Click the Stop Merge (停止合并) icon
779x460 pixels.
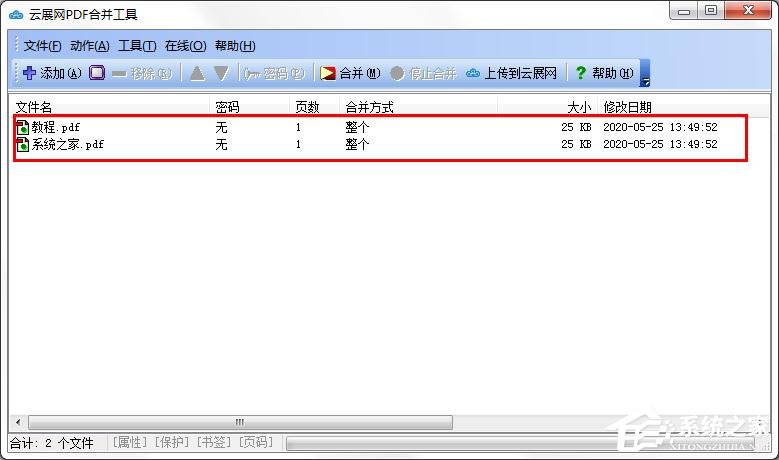(397, 74)
